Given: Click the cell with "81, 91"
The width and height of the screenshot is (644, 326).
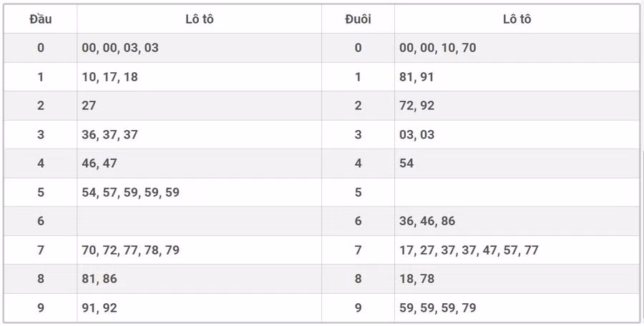Looking at the screenshot, I should pyautogui.click(x=416, y=77).
